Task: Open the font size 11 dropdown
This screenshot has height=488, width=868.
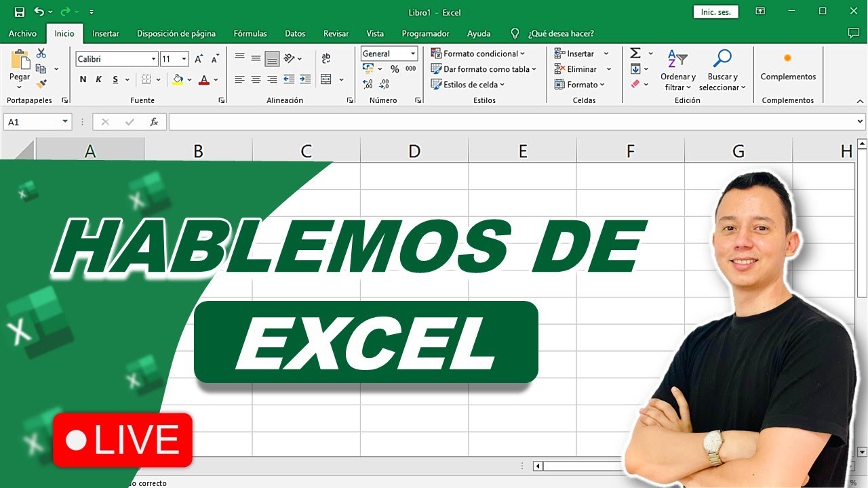Action: [184, 60]
